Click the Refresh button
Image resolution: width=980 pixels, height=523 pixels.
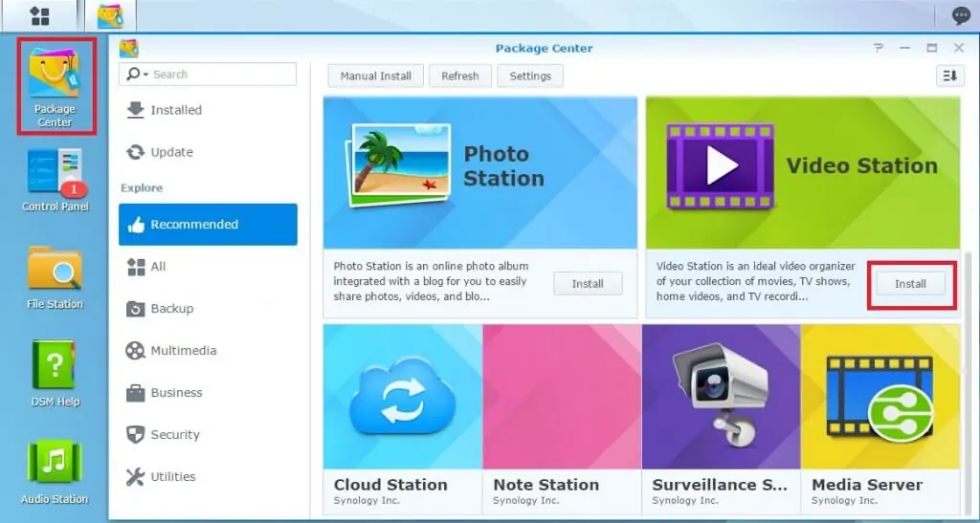(460, 76)
